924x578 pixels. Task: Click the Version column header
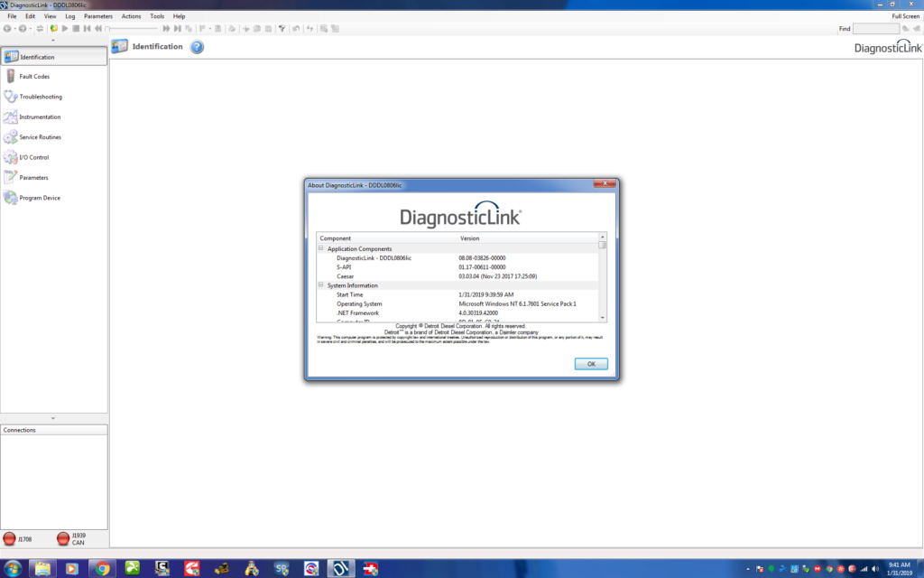point(527,238)
